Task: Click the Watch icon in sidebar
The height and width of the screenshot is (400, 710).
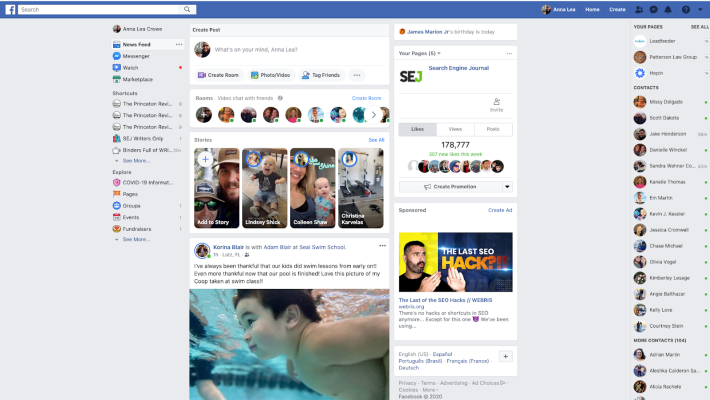Action: pyautogui.click(x=117, y=68)
